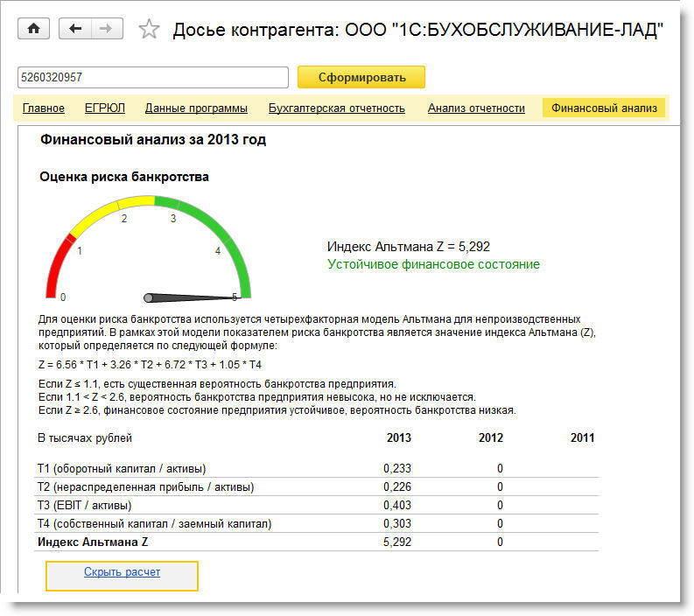Open the Данные программы tab
Image resolution: width=694 pixels, height=616 pixels.
[x=196, y=108]
